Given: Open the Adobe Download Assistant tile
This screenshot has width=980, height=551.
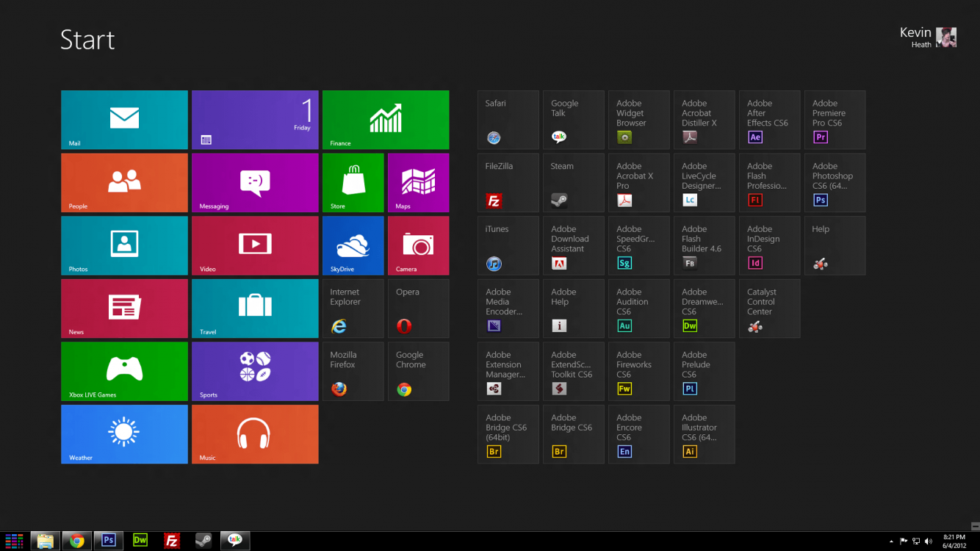Looking at the screenshot, I should pyautogui.click(x=574, y=245).
